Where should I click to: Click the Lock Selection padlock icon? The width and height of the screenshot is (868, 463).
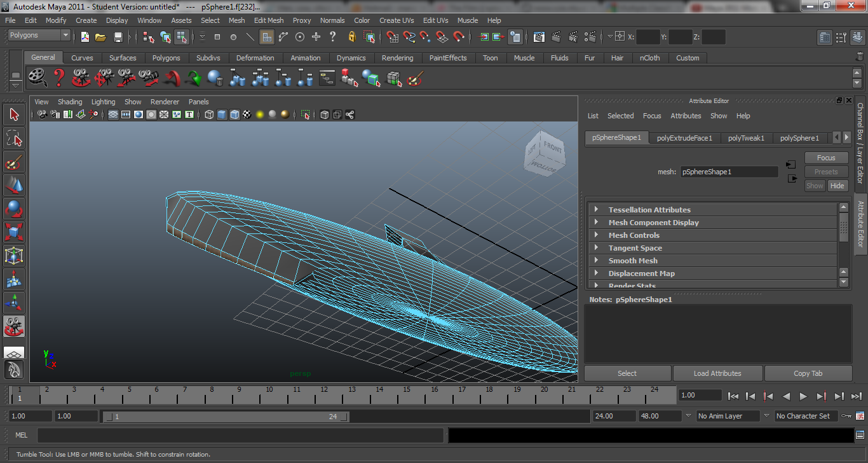coord(351,38)
